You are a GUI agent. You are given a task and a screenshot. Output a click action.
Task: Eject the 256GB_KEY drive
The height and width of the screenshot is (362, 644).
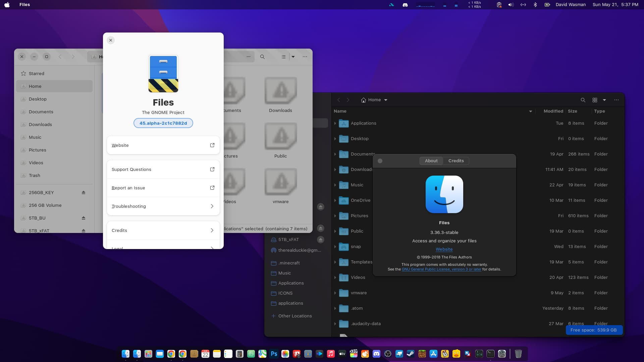(84, 192)
